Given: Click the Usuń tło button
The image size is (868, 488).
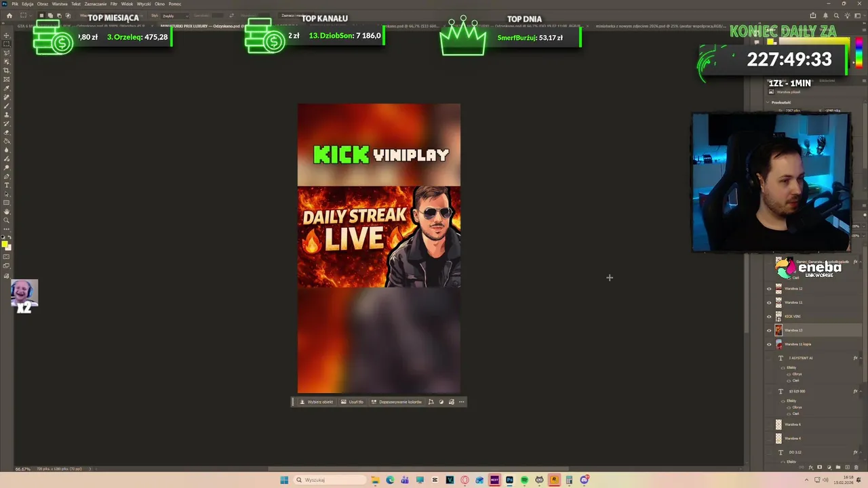Looking at the screenshot, I should coord(352,402).
